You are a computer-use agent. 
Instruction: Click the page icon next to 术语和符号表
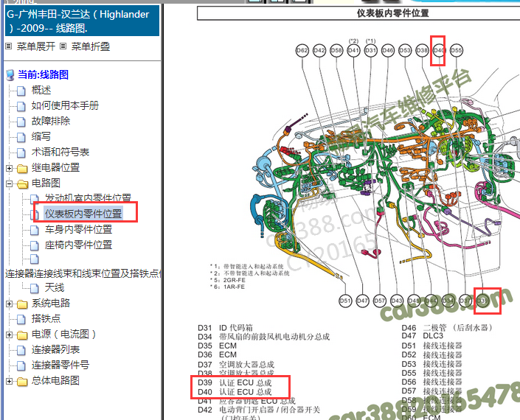point(21,153)
